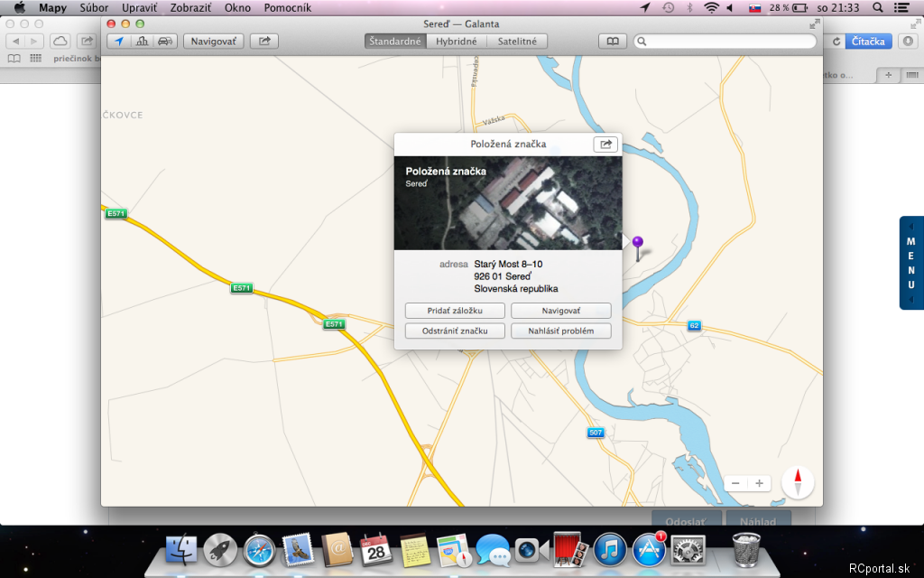Click Pridať záložku button

point(455,311)
